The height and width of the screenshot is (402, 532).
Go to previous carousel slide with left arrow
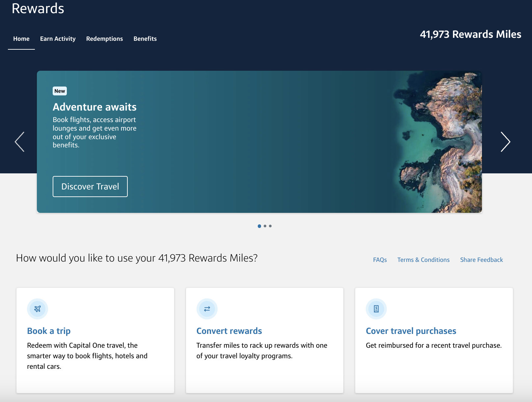(20, 142)
